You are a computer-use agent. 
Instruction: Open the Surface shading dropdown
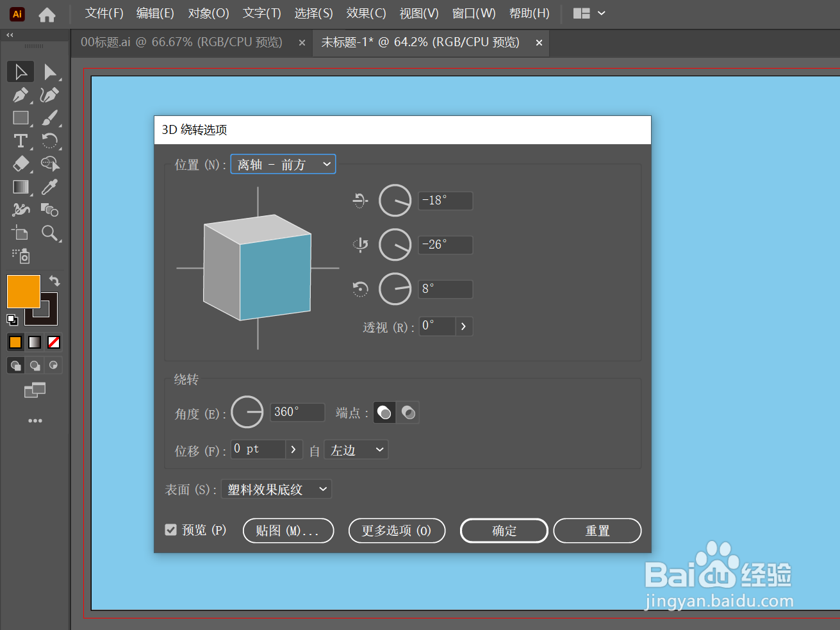pyautogui.click(x=276, y=490)
